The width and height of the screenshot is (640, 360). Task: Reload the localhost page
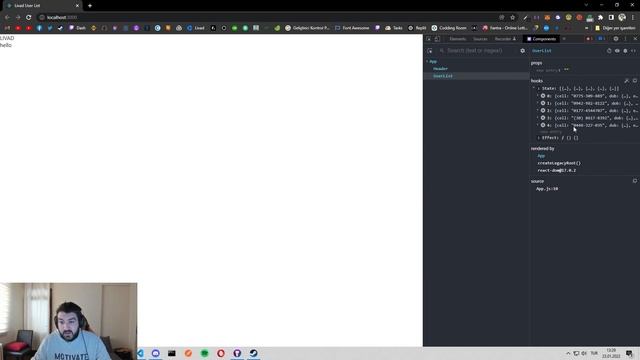click(29, 17)
